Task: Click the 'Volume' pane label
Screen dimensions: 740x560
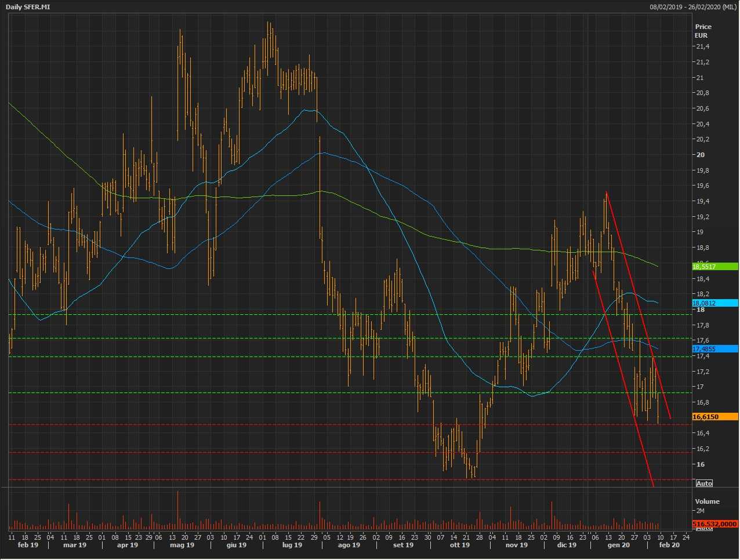Action: (x=707, y=501)
